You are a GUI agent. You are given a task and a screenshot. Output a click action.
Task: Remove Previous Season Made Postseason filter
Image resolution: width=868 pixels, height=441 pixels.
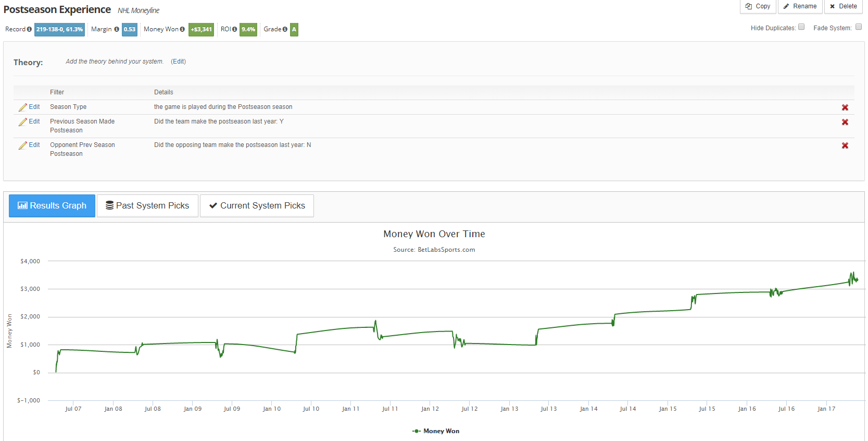[x=845, y=122]
